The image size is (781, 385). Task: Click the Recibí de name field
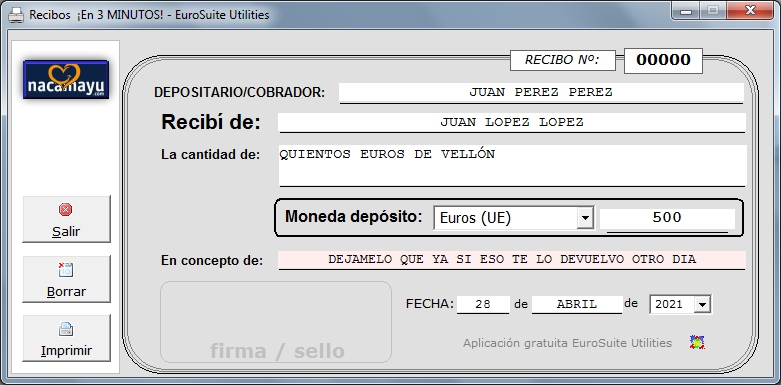(512, 123)
